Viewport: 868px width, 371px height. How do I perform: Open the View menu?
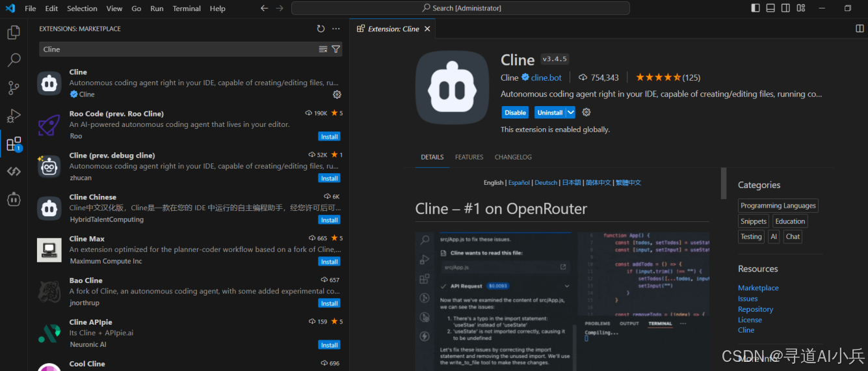click(114, 8)
